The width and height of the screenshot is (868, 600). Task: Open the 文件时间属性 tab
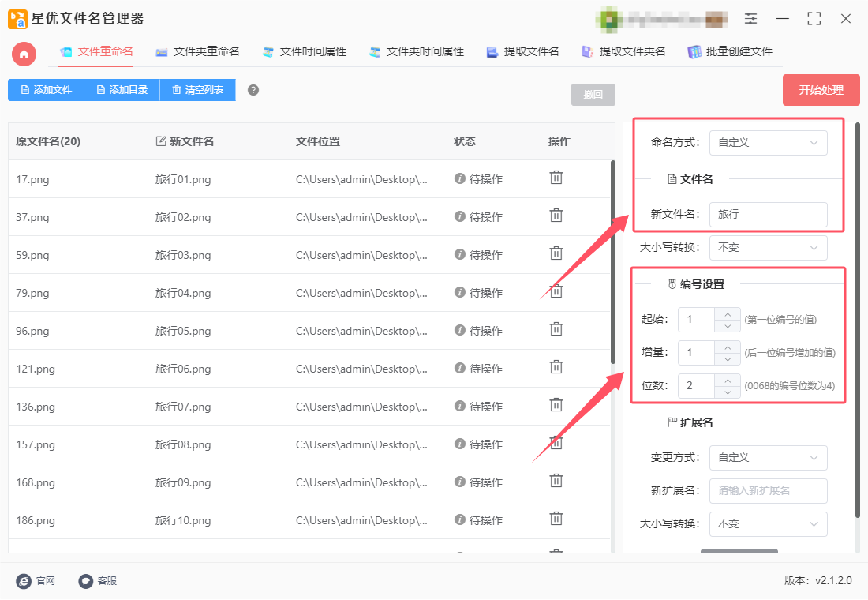coord(305,52)
